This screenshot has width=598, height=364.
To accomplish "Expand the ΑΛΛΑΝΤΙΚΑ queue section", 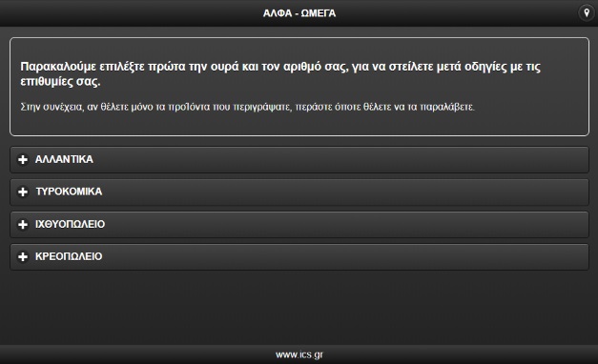I will point(299,160).
